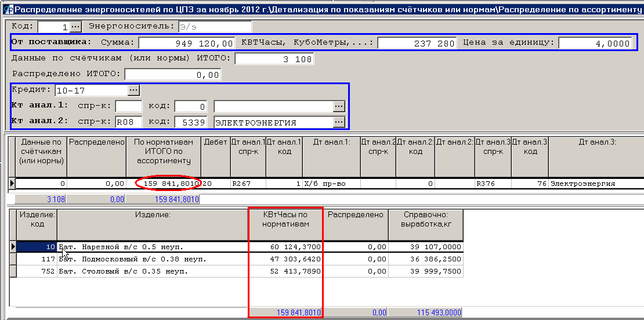This screenshot has height=320, width=644.
Task: Click the Сумма field 949 120,00
Action: point(186,43)
